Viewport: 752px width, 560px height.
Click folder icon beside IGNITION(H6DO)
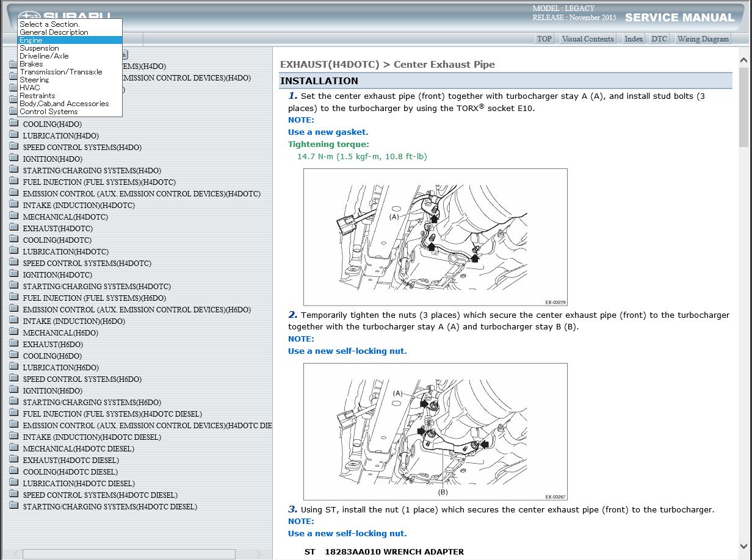pyautogui.click(x=13, y=390)
